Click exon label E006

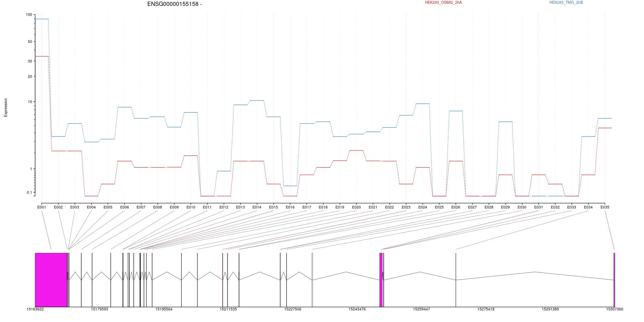[x=125, y=207]
